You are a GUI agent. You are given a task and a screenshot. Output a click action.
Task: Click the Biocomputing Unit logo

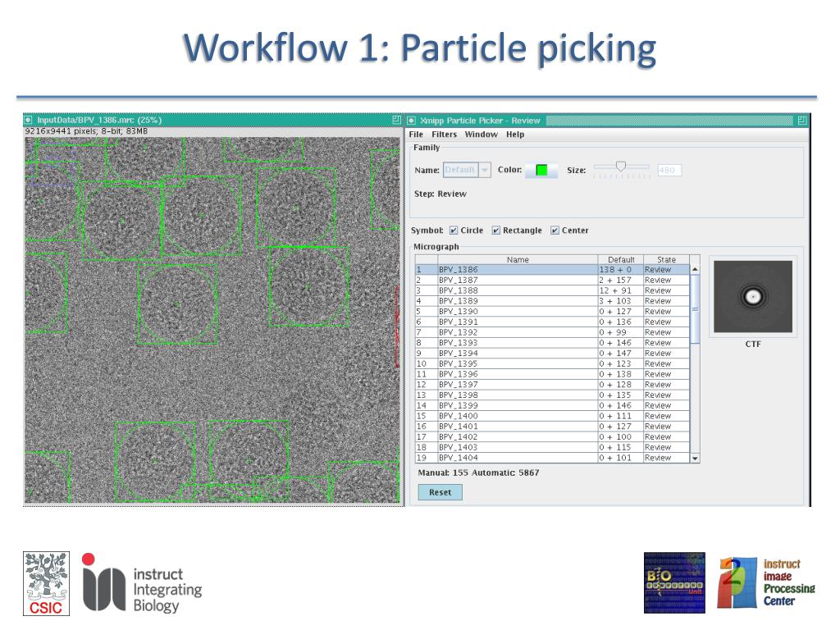pyautogui.click(x=674, y=583)
